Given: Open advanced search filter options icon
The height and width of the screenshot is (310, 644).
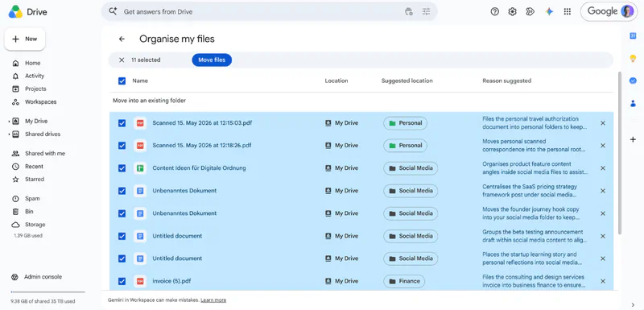Looking at the screenshot, I should pyautogui.click(x=427, y=11).
